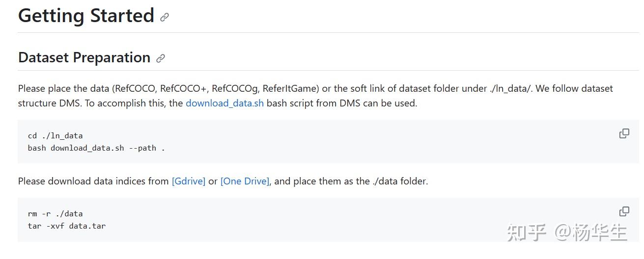Click the 'rm -r ./data' command line
This screenshot has height=259, width=644.
(55, 214)
